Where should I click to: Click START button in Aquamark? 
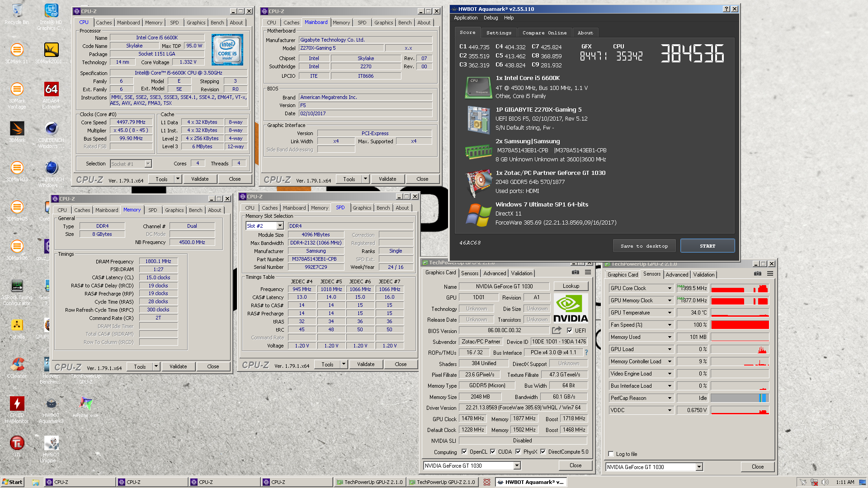[x=708, y=246]
